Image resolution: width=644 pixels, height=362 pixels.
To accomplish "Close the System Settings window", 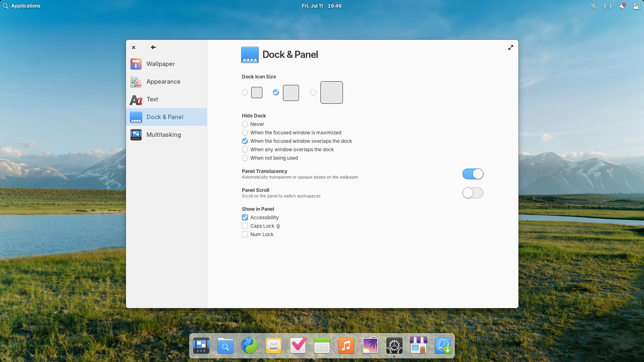I will [x=134, y=47].
